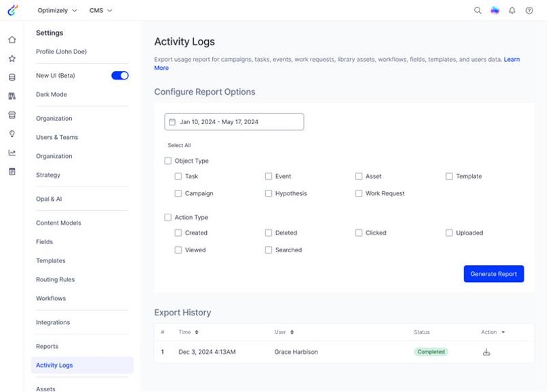This screenshot has width=548, height=392.
Task: Expand the Action column dropdown arrow
Action: pyautogui.click(x=503, y=332)
